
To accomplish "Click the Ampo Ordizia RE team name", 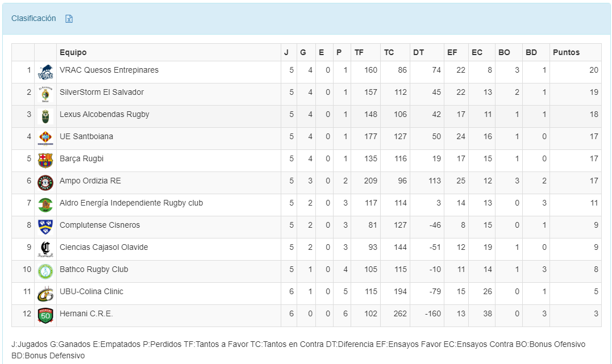I will point(90,181).
